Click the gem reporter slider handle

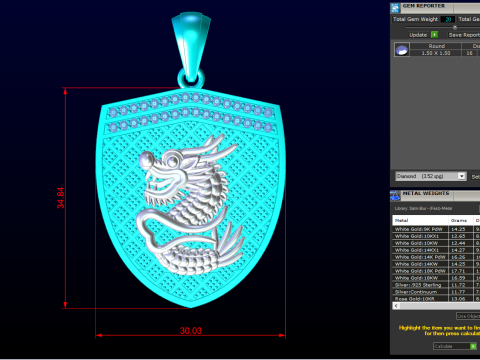[455, 27]
